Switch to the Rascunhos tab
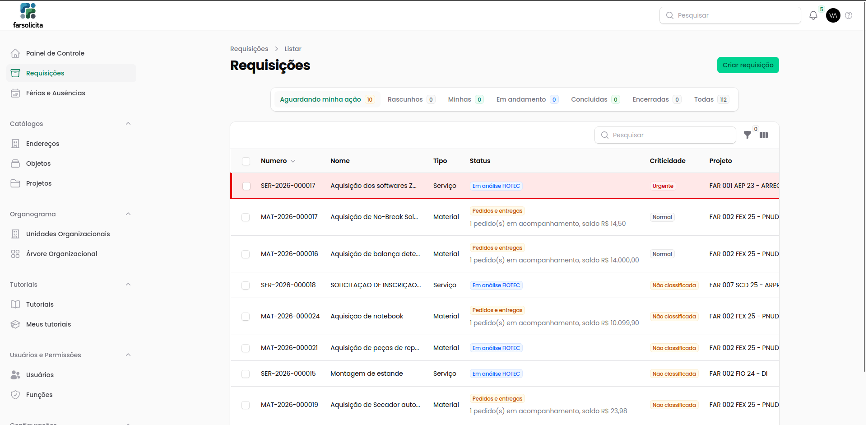 coord(411,99)
